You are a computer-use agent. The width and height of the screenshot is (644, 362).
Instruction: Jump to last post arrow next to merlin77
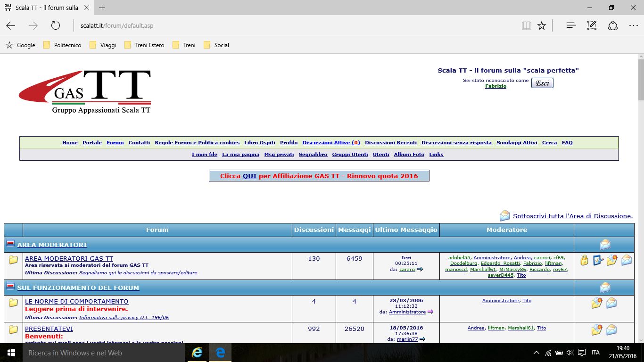click(x=422, y=339)
